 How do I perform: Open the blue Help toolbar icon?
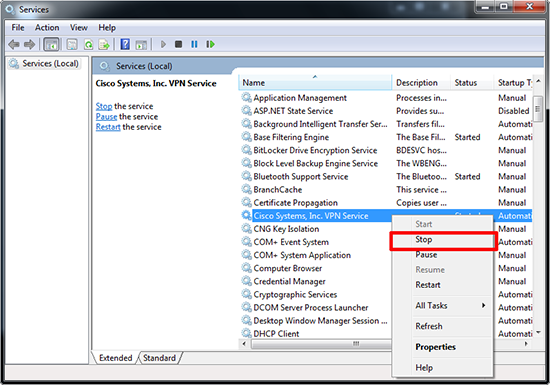[125, 45]
